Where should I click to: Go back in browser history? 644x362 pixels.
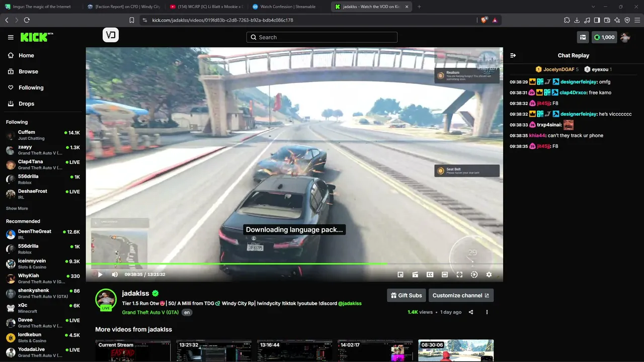[x=7, y=20]
